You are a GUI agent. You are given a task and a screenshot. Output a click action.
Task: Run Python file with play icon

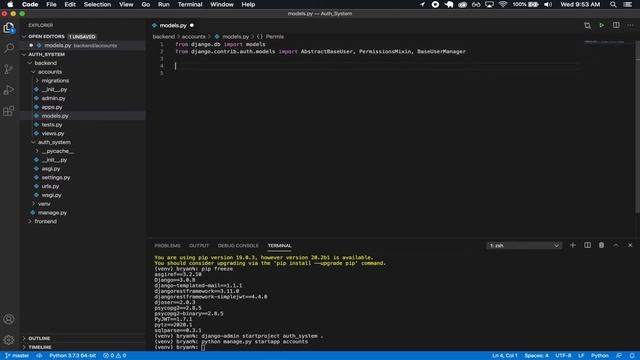pyautogui.click(x=602, y=25)
